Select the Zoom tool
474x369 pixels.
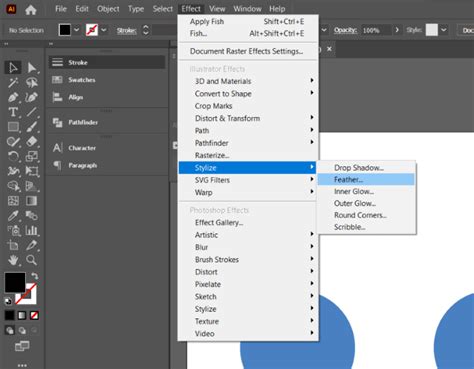point(32,260)
